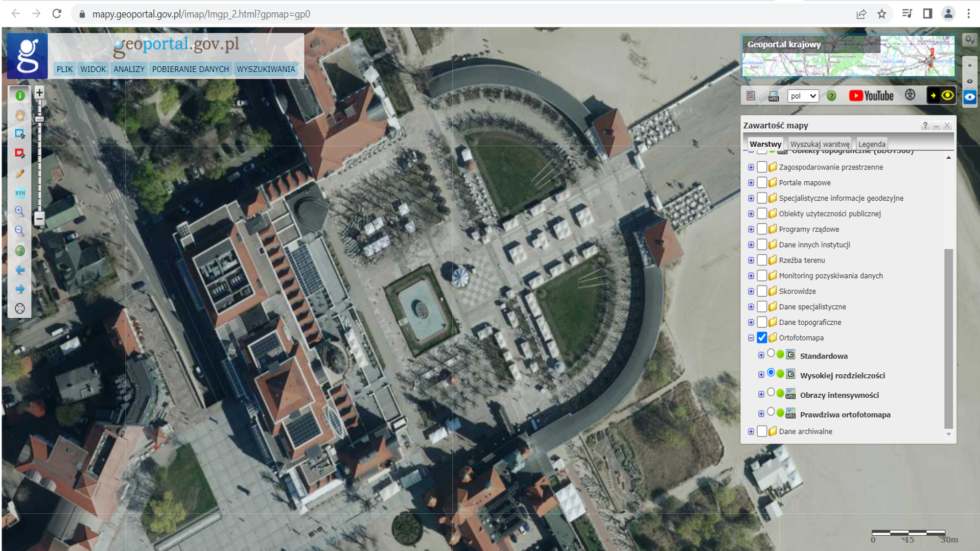The height and width of the screenshot is (551, 980).
Task: Open the ANALIZY menu
Action: (x=129, y=69)
